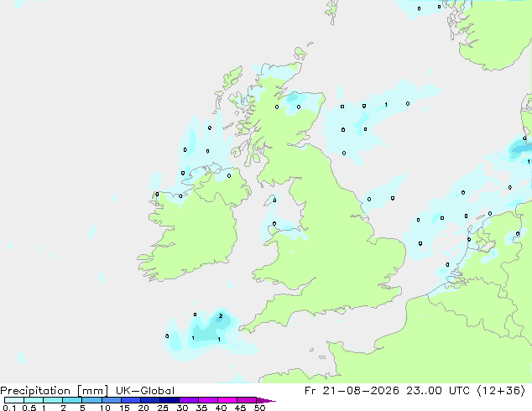Click the 'Precipitation [mm]' title label

point(54,391)
